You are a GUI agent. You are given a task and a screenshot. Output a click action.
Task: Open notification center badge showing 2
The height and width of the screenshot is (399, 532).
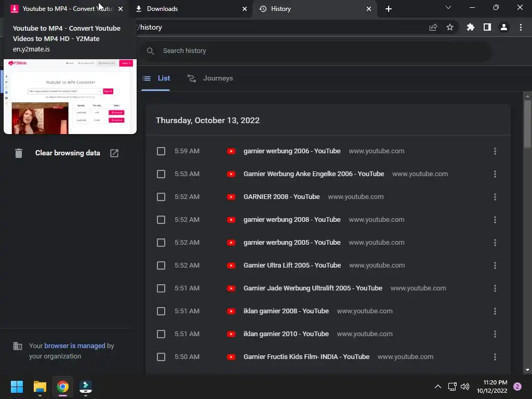click(517, 387)
